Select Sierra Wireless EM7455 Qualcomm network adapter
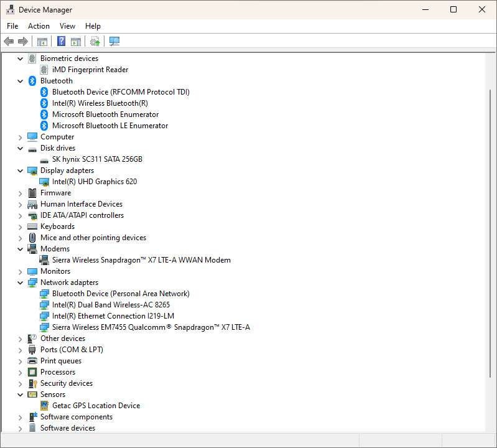Image resolution: width=497 pixels, height=448 pixels. coord(151,327)
